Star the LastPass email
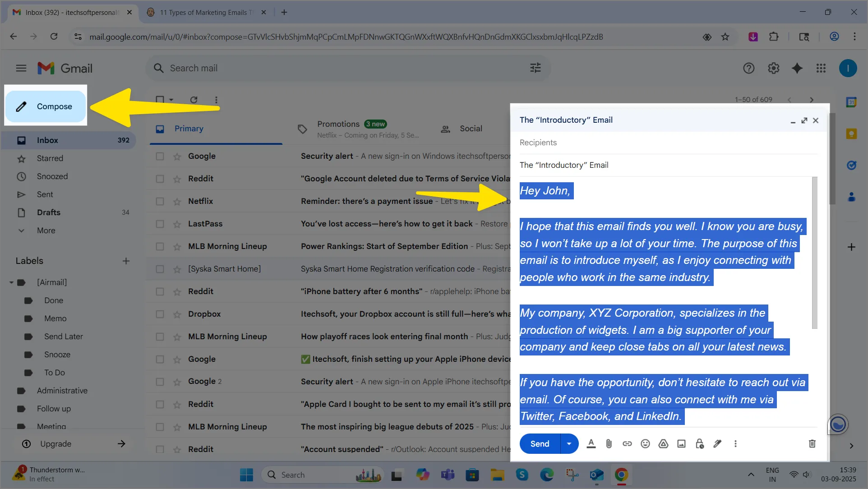 coord(177,224)
